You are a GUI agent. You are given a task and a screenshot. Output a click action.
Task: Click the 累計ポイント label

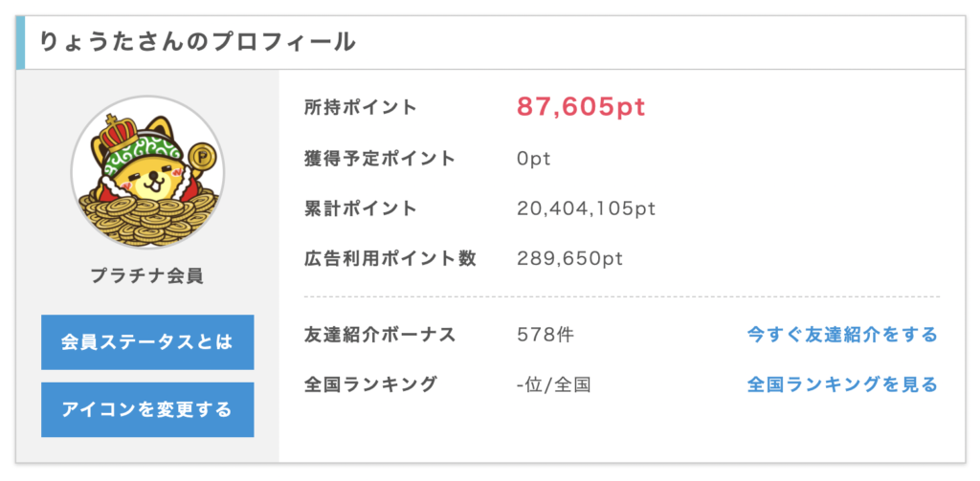361,208
